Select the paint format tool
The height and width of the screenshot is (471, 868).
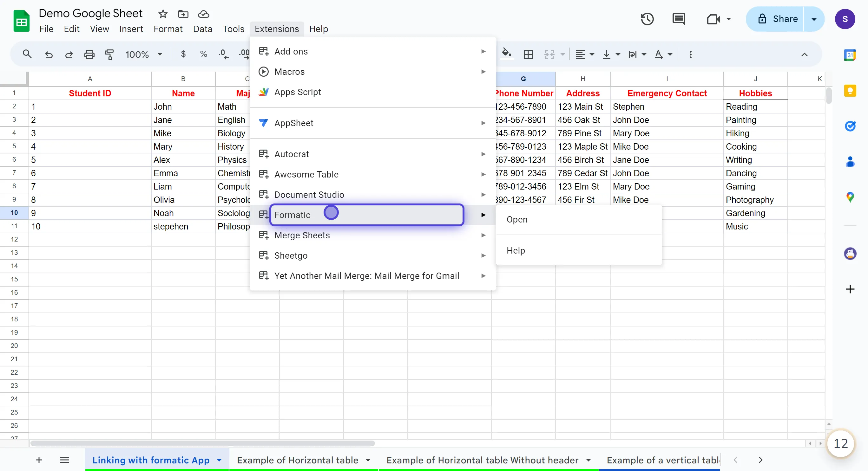(x=109, y=54)
